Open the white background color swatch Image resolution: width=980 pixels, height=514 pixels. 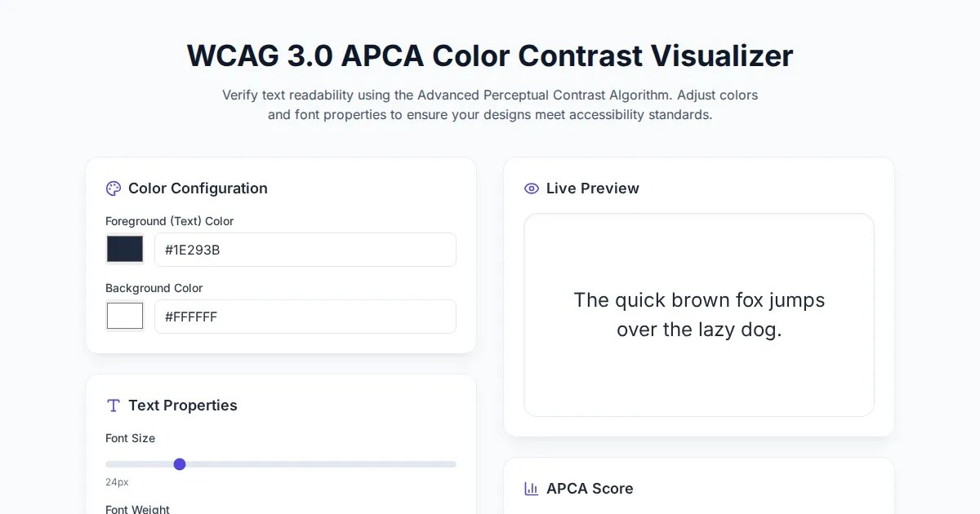(x=125, y=316)
